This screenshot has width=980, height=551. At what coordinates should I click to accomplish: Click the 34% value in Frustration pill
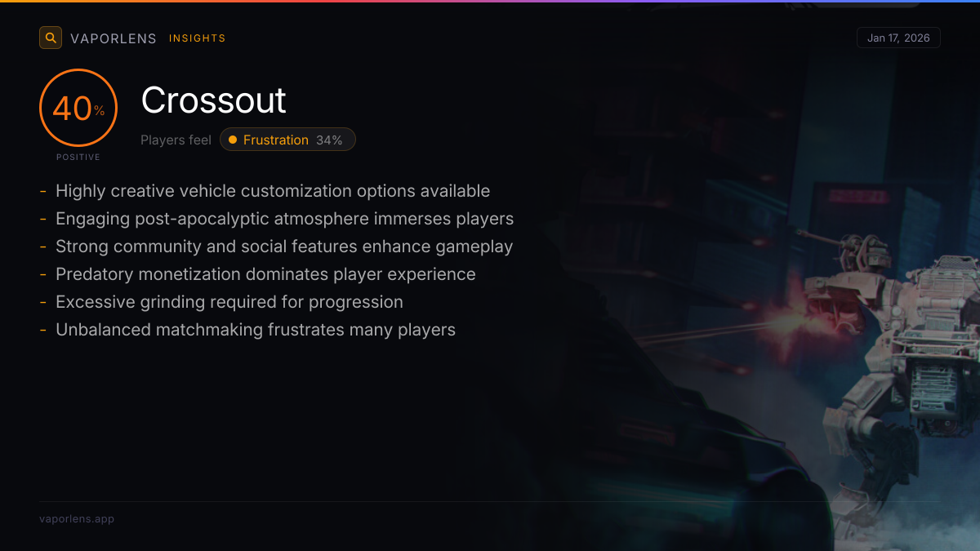pos(329,140)
